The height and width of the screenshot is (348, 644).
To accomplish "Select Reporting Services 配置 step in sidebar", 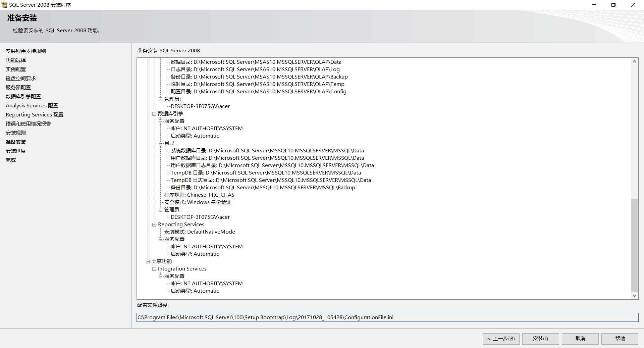I will pyautogui.click(x=35, y=114).
